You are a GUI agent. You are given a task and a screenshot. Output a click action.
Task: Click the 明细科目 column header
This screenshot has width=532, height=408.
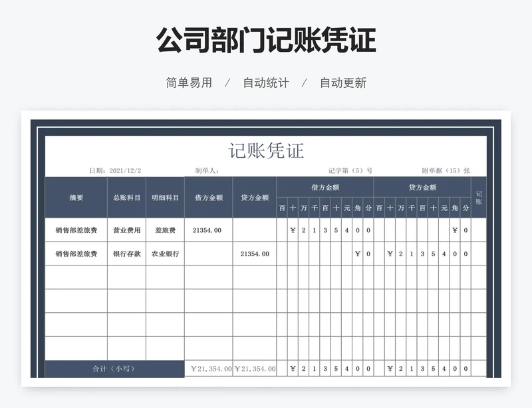click(165, 198)
